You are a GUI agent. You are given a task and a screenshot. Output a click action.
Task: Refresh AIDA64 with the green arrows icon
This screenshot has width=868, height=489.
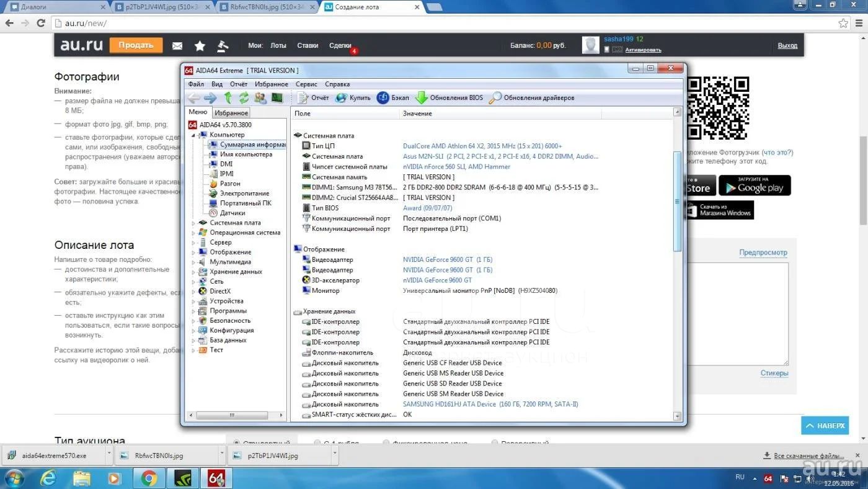pyautogui.click(x=244, y=98)
